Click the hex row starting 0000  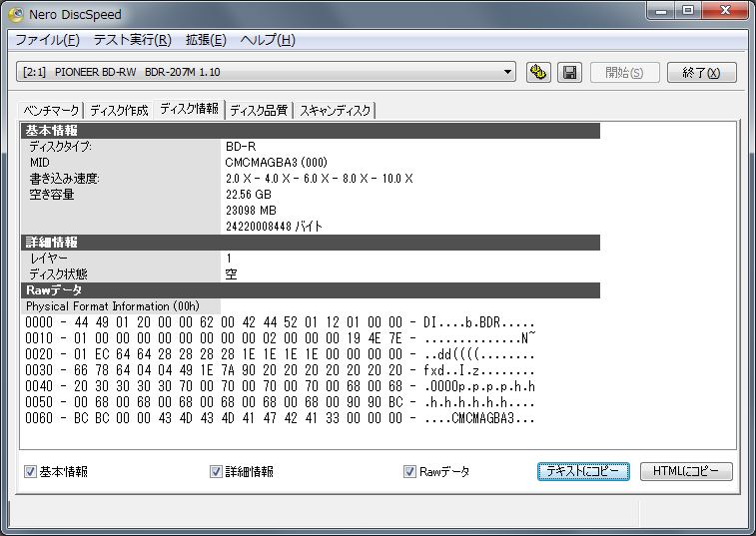(x=280, y=322)
